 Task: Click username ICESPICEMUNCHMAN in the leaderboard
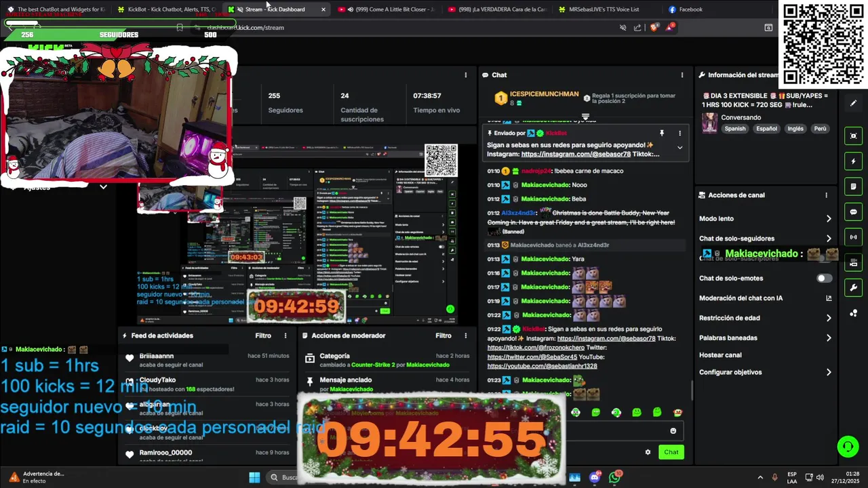(x=544, y=94)
